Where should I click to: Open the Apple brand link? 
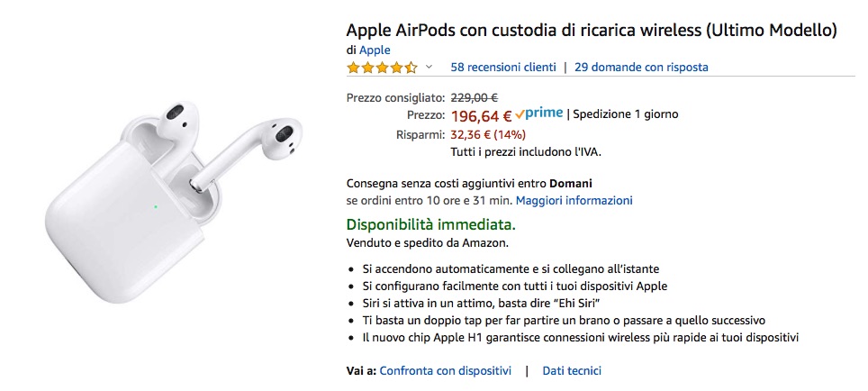375,50
